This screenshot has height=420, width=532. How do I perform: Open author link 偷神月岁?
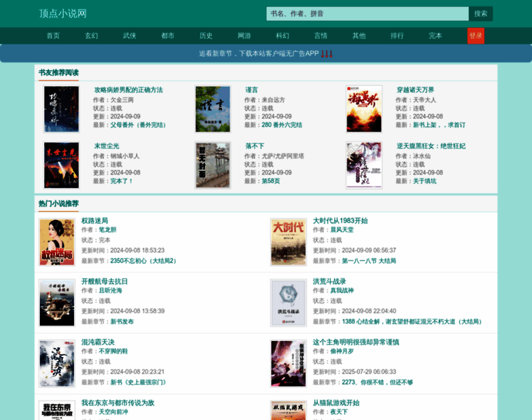click(342, 351)
